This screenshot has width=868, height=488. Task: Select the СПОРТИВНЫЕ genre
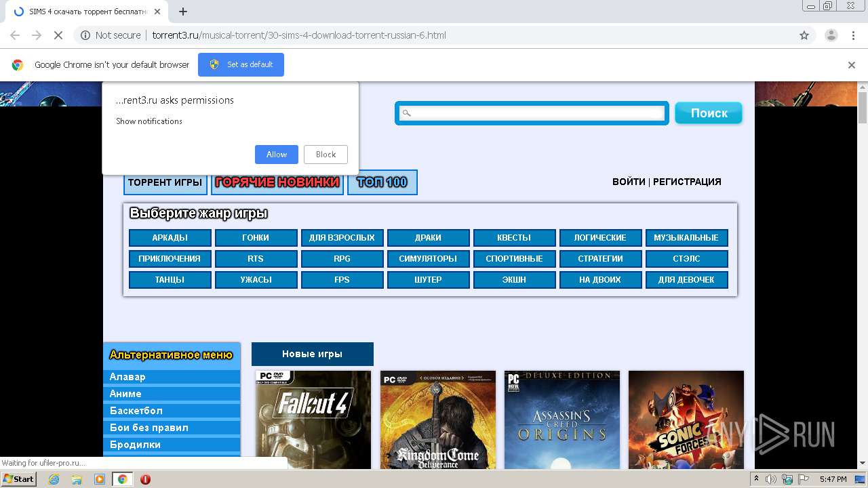coord(514,259)
